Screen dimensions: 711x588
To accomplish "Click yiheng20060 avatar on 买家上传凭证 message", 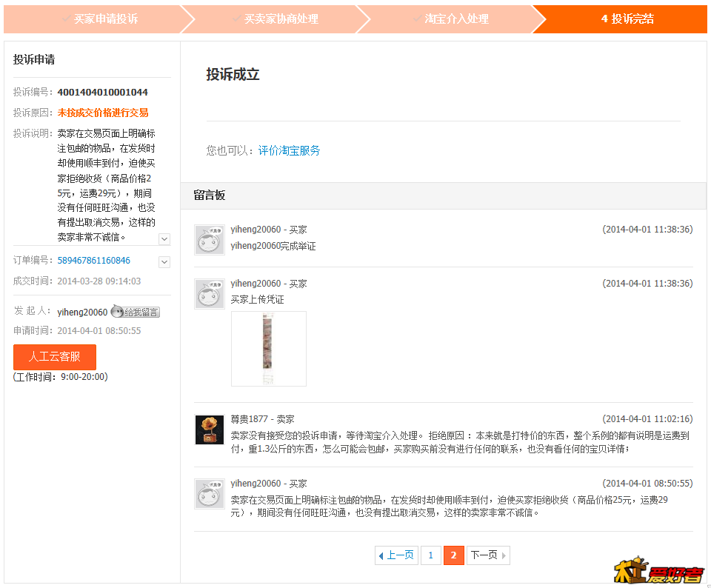I will pyautogui.click(x=210, y=294).
